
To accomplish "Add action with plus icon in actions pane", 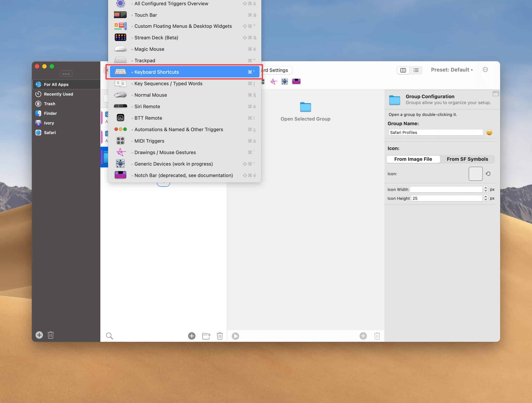I will (363, 336).
